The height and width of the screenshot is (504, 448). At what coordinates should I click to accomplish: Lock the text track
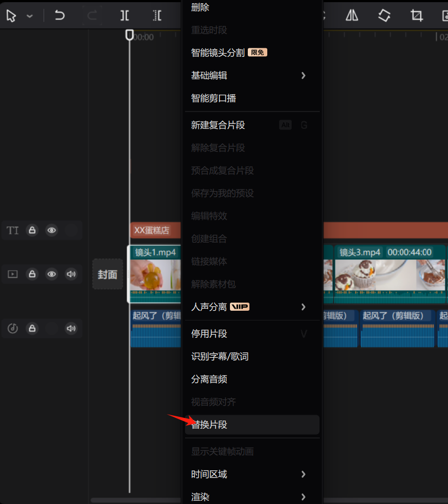pos(32,230)
